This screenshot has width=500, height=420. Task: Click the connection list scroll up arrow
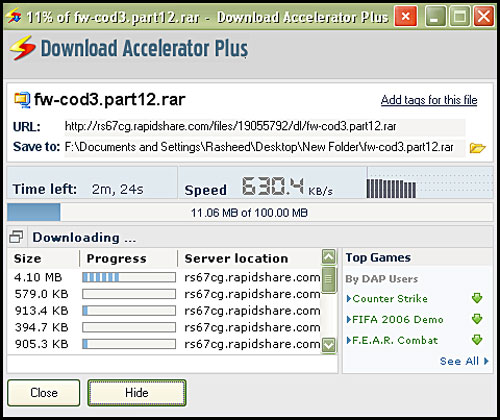[329, 257]
